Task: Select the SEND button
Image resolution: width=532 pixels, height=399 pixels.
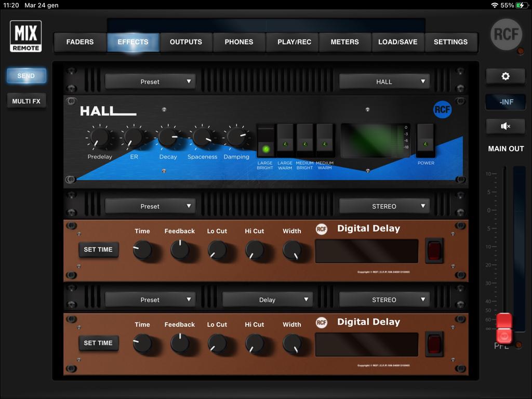Action: tap(26, 76)
